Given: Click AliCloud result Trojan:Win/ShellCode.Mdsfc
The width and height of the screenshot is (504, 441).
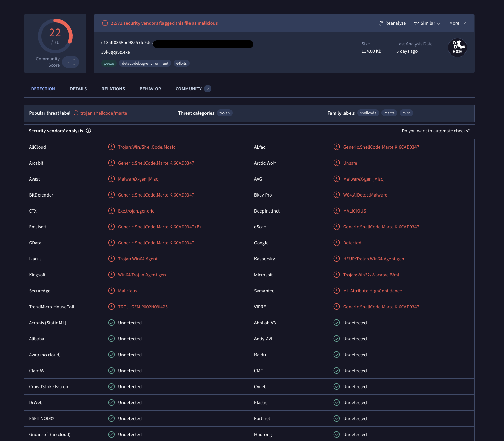Looking at the screenshot, I should (146, 147).
